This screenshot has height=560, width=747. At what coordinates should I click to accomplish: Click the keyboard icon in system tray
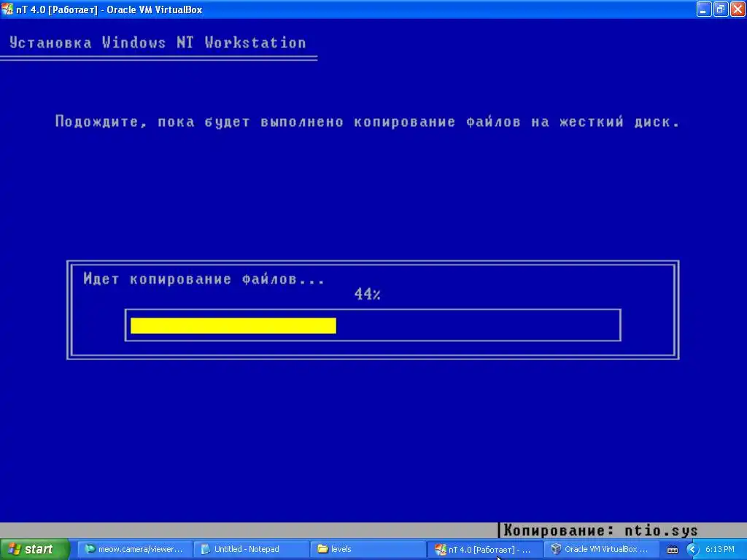pos(672,550)
